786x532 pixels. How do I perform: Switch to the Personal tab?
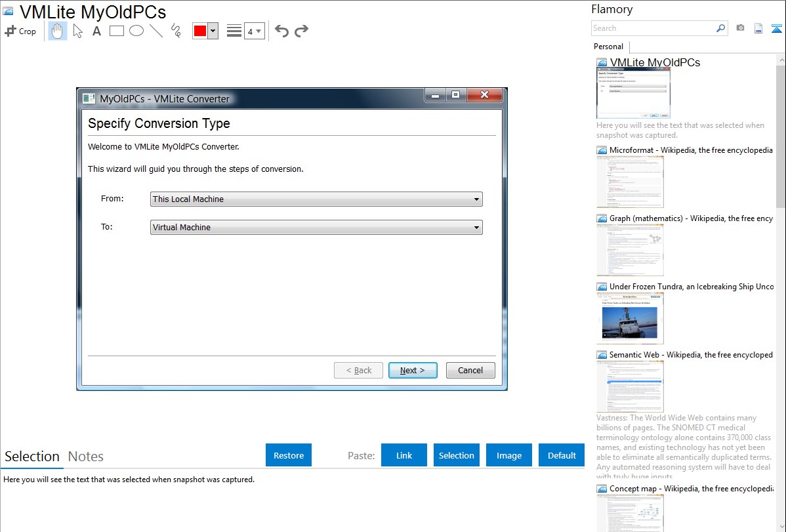point(609,47)
